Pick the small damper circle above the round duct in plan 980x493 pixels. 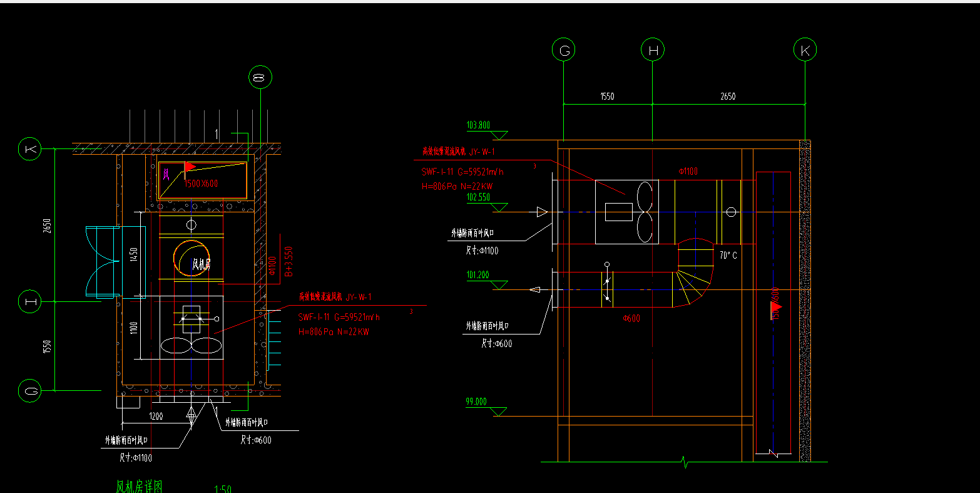pyautogui.click(x=191, y=224)
